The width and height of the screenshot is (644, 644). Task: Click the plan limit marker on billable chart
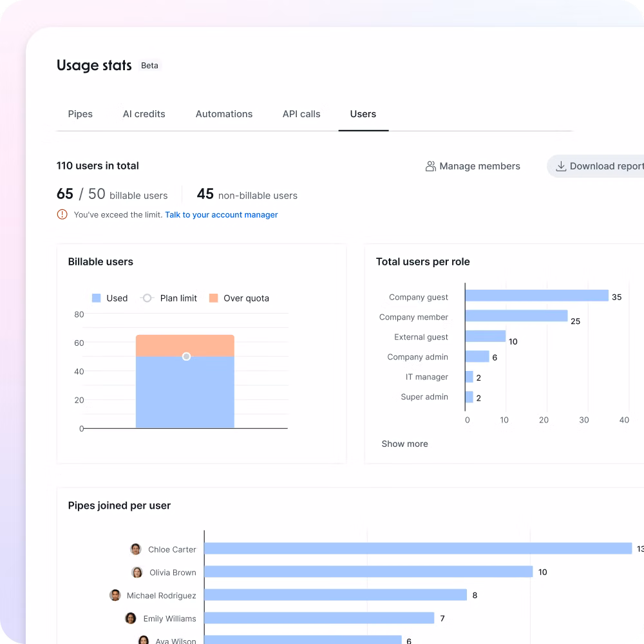click(186, 356)
